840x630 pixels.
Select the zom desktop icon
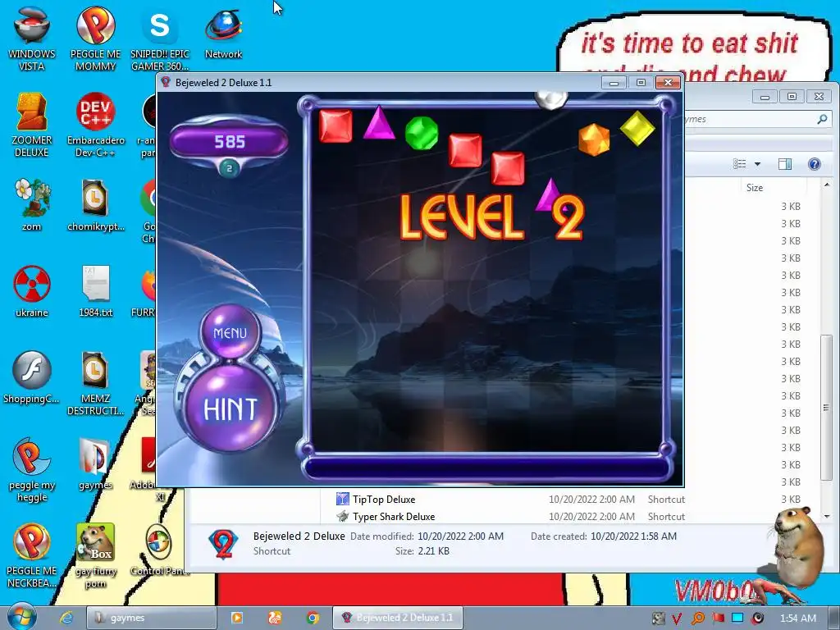[x=32, y=204]
